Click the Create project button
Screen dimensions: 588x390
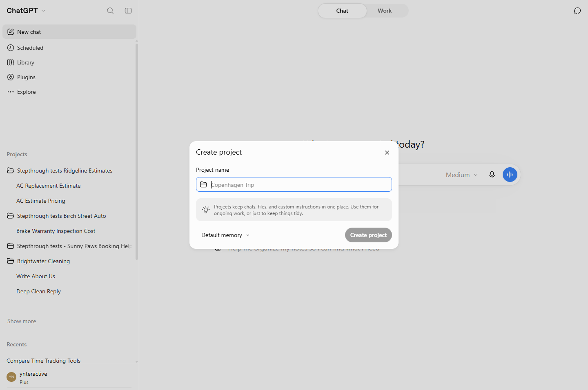(368, 235)
